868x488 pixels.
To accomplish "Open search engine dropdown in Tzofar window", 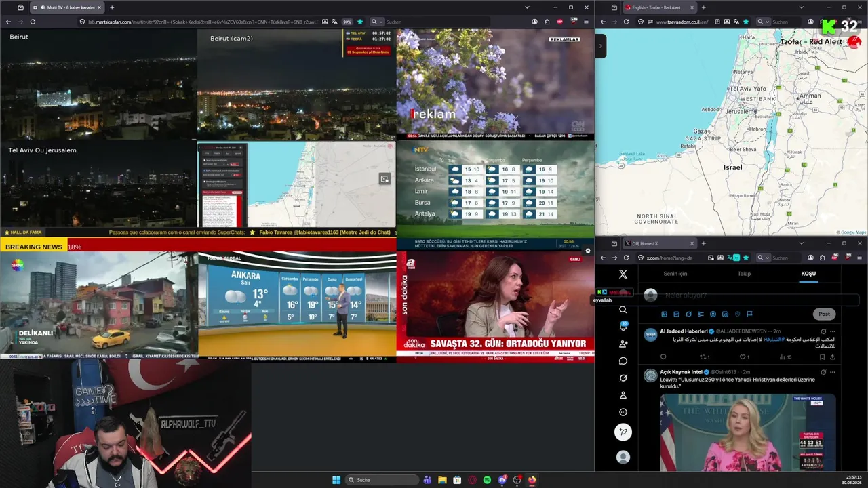I will [x=763, y=22].
